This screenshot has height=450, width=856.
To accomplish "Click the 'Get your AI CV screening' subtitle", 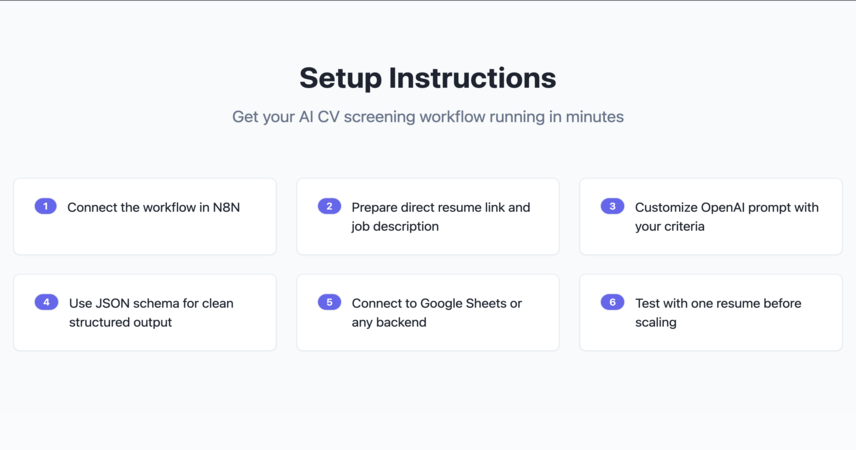I will coord(427,117).
